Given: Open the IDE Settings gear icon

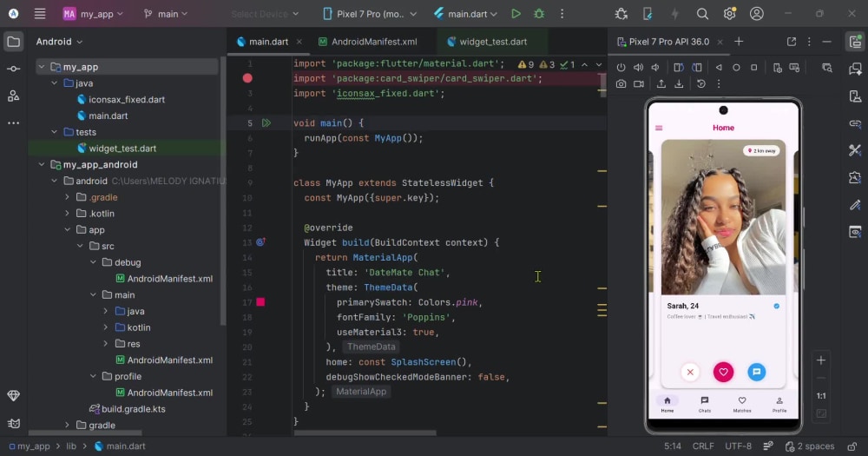Looking at the screenshot, I should click(x=730, y=14).
